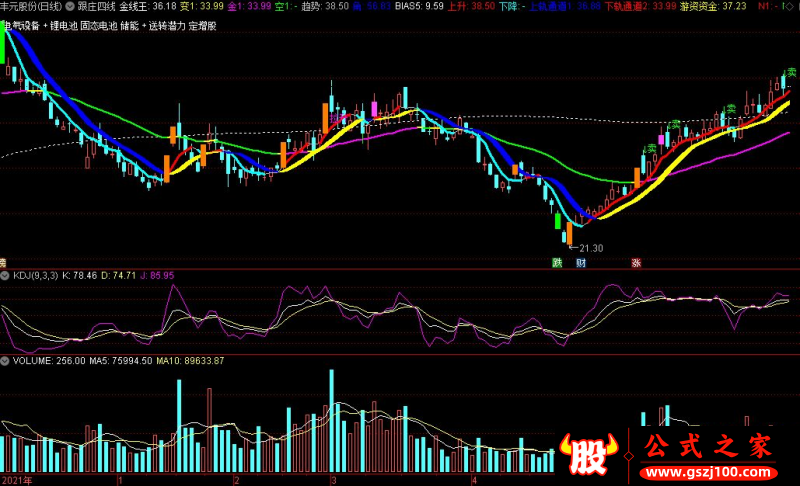Click the VOLUME: 256.00 label
800x486 pixels.
coord(49,361)
